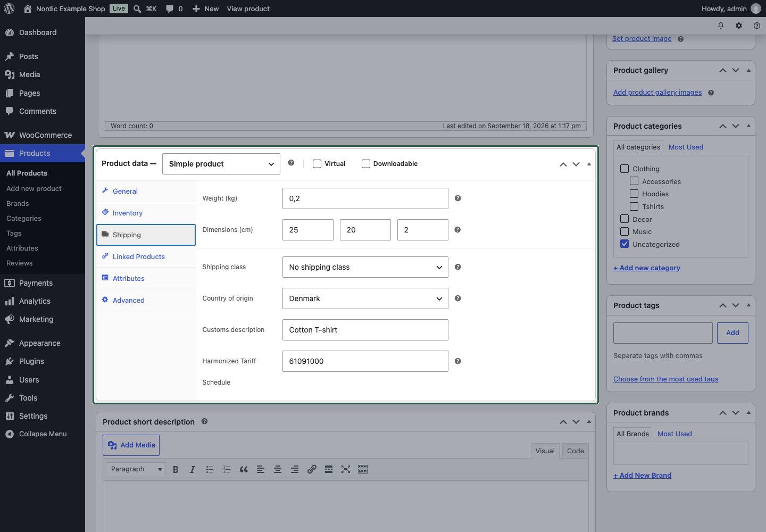Screen dimensions: 766x532
Task: Click the Add tag button
Action: (x=732, y=333)
